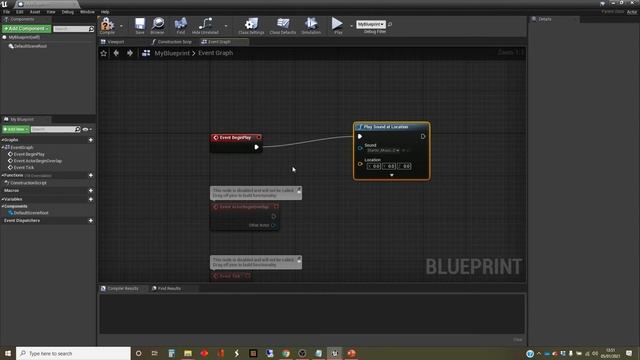Image resolution: width=640 pixels, height=360 pixels.
Task: Select DefaultSceneRoot in top Components panel
Action: coord(30,46)
